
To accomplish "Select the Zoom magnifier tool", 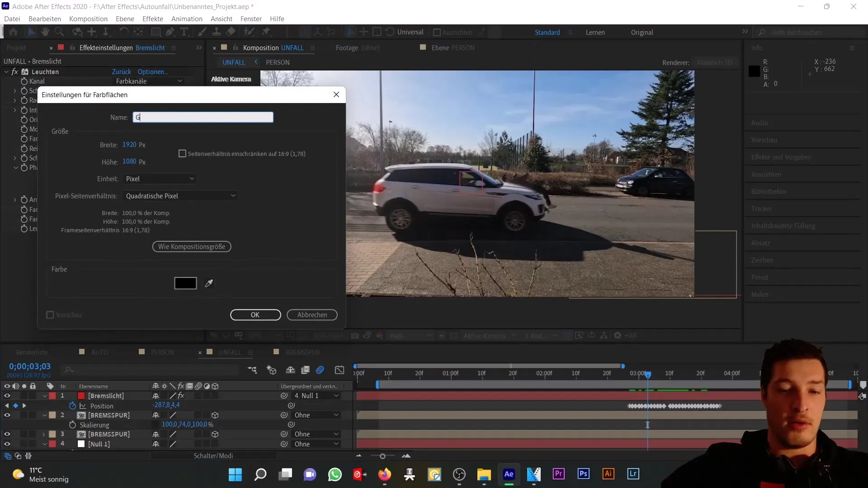I will pyautogui.click(x=59, y=32).
